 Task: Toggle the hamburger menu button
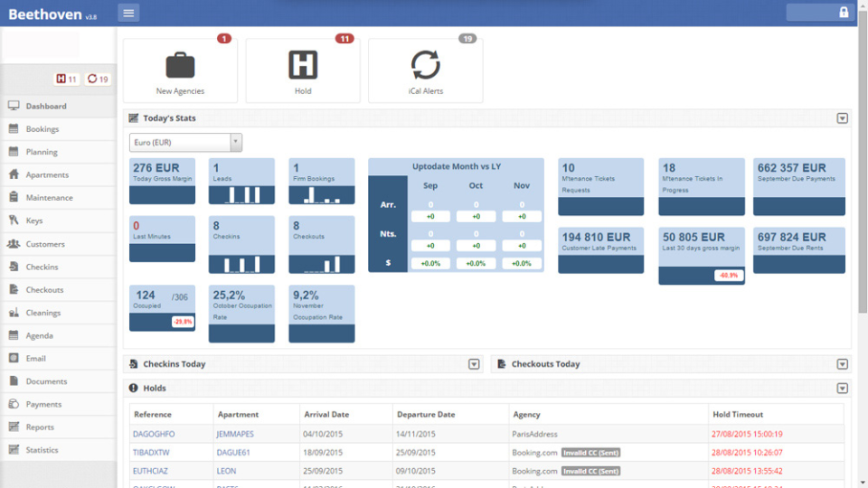point(128,13)
